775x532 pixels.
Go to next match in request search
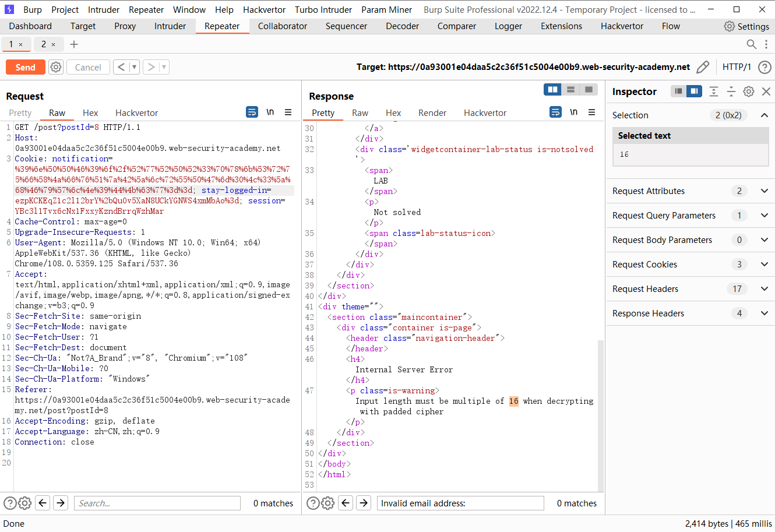(x=61, y=503)
